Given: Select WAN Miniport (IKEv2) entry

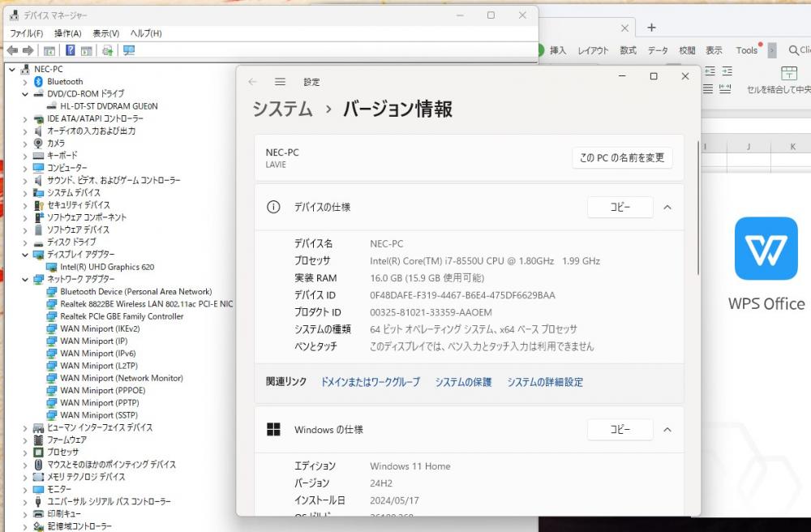Looking at the screenshot, I should coord(100,328).
